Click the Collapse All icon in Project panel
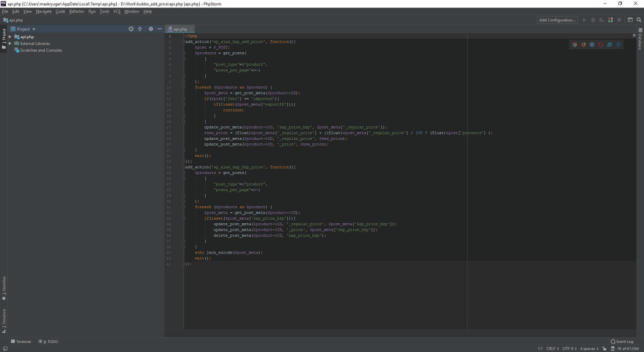644x352 pixels. pyautogui.click(x=140, y=29)
